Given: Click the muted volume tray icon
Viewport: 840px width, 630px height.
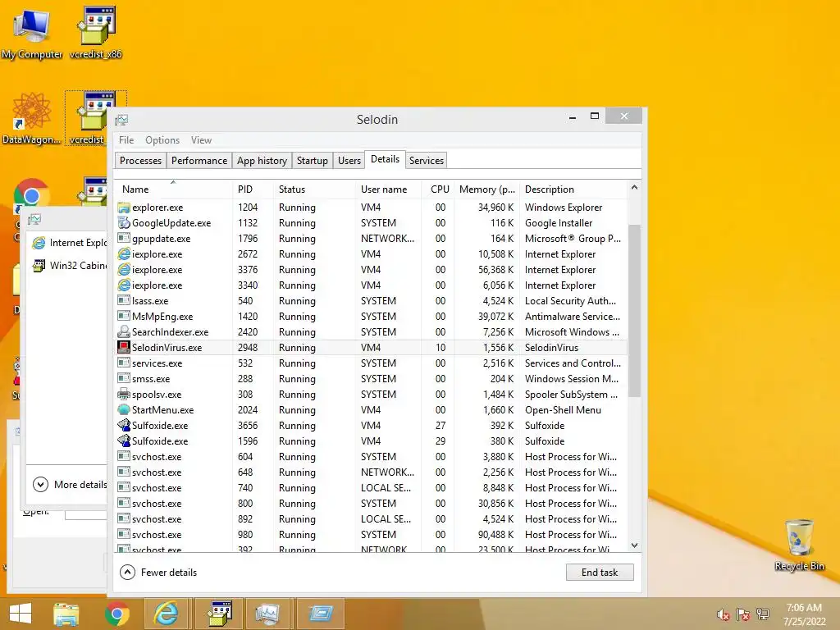Looking at the screenshot, I should (x=724, y=615).
